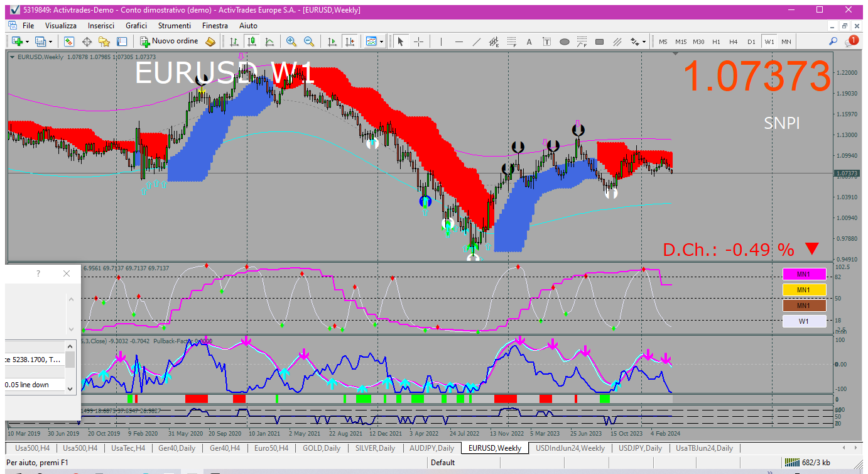The height and width of the screenshot is (474, 868).
Task: Switch to USDJPY,Daily chart tab
Action: coord(640,448)
